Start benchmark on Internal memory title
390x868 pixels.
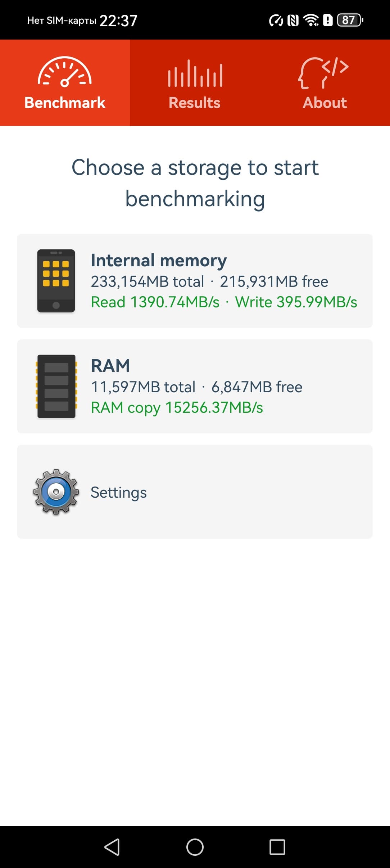(x=159, y=260)
